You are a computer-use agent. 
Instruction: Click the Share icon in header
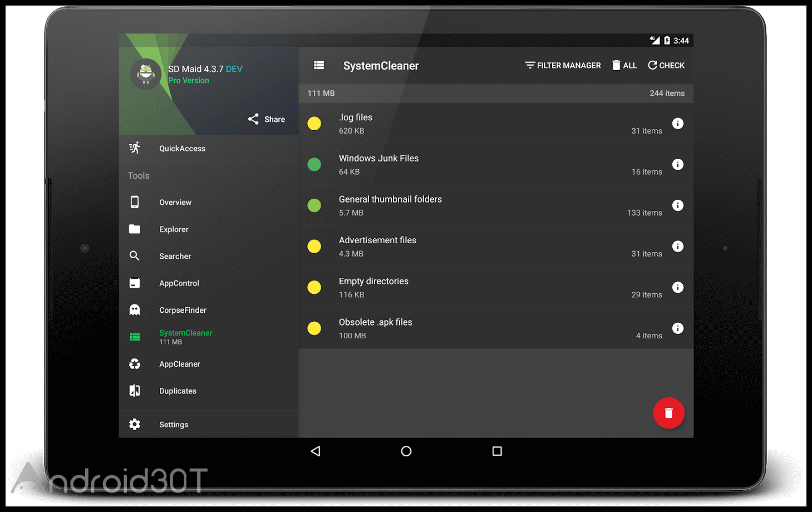coord(253,119)
